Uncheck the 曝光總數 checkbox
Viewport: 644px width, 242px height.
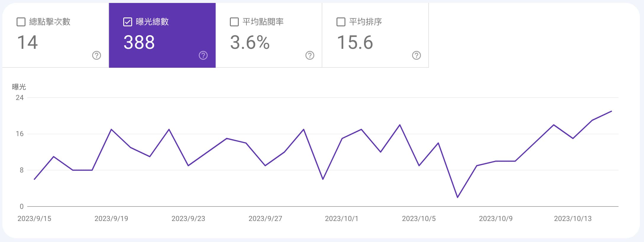pyautogui.click(x=128, y=22)
